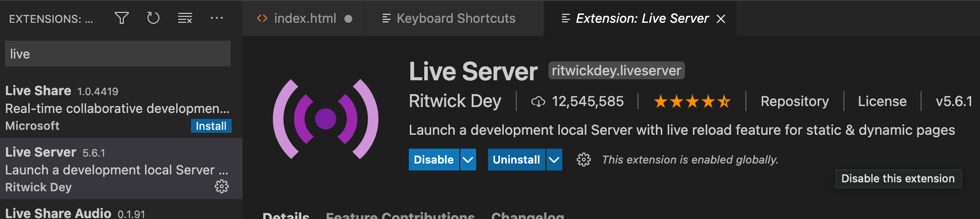
Task: Install the Live Share extension
Action: tap(211, 126)
